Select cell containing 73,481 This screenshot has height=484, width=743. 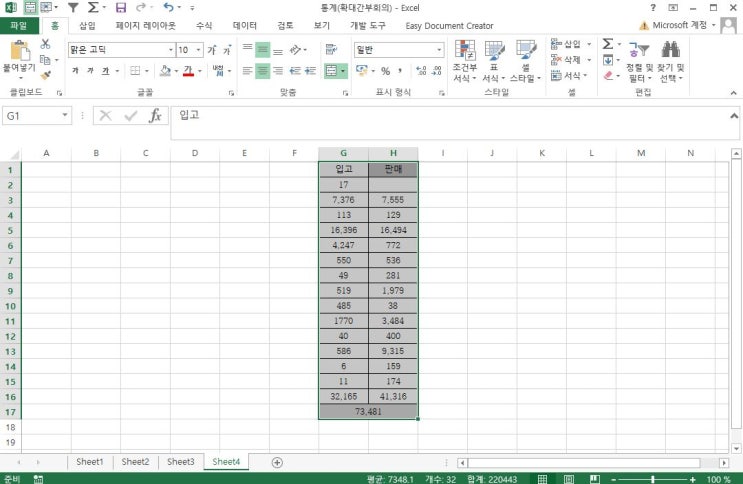(x=368, y=411)
